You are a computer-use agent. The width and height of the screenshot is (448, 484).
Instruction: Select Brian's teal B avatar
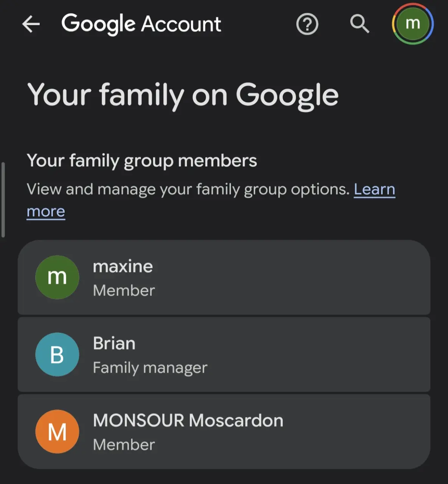57,354
